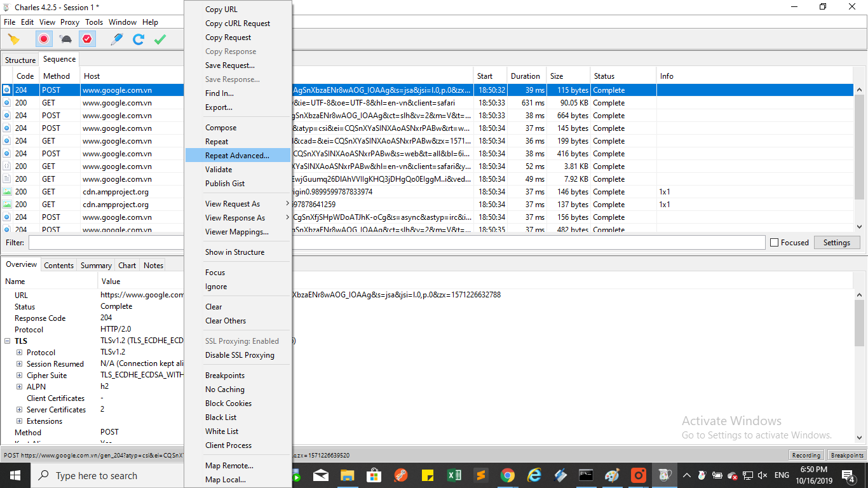
Task: Open Internet Explorer from the taskbar
Action: (534, 475)
